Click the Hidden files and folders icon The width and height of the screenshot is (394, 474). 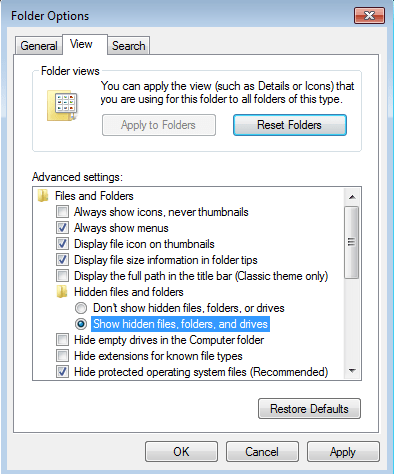click(x=62, y=292)
